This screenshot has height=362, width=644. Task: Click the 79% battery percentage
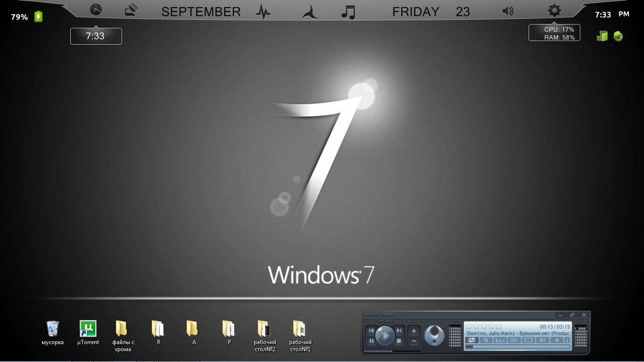[x=19, y=17]
